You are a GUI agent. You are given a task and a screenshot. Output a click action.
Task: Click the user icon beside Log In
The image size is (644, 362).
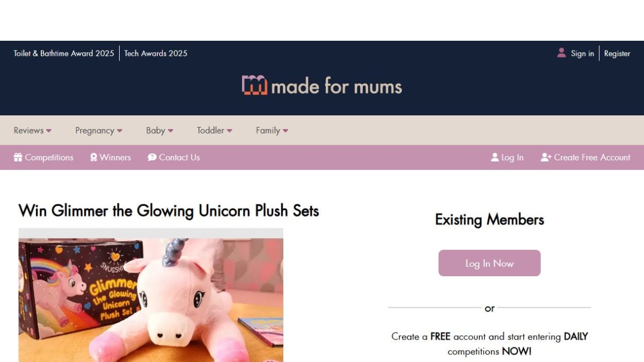point(495,157)
